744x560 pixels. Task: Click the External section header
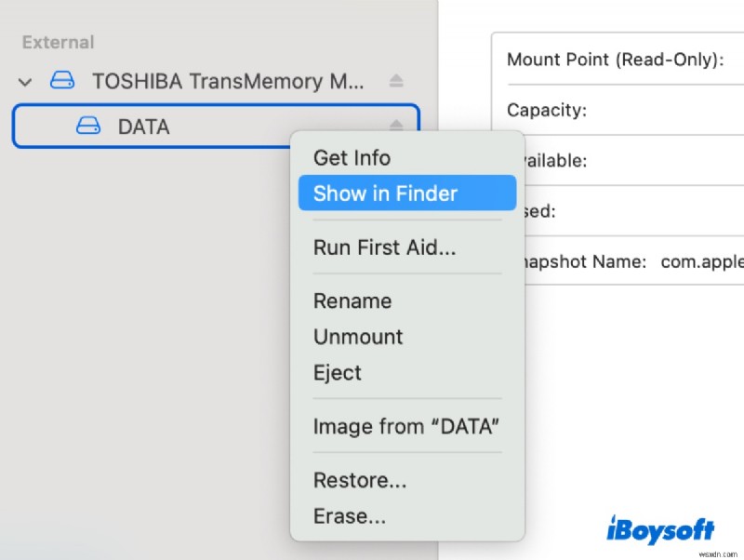click(58, 42)
